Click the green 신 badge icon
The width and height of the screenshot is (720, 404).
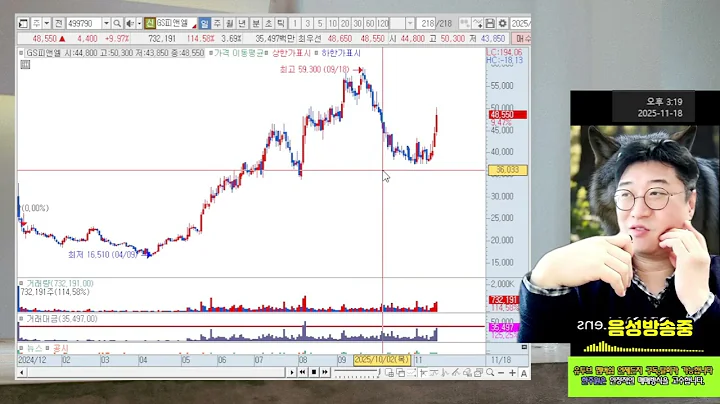[x=150, y=23]
